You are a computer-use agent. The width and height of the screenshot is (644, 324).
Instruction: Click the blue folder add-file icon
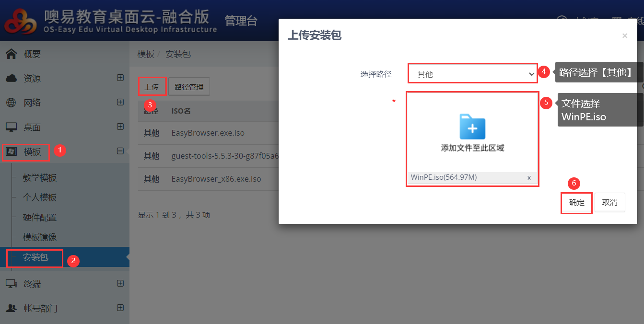point(472,127)
